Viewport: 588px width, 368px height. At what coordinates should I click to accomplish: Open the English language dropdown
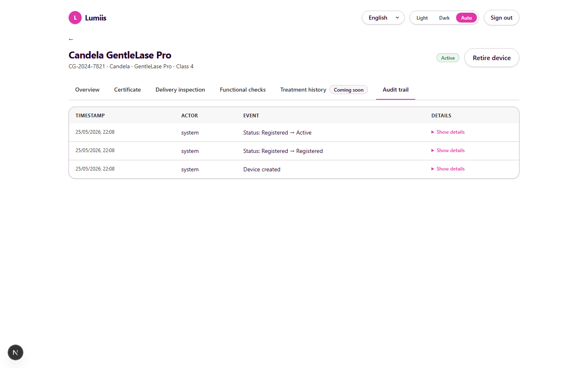coord(383,18)
